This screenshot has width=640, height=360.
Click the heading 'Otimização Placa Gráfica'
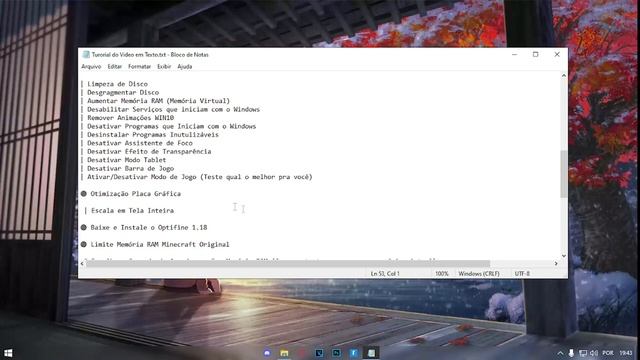tap(136, 194)
